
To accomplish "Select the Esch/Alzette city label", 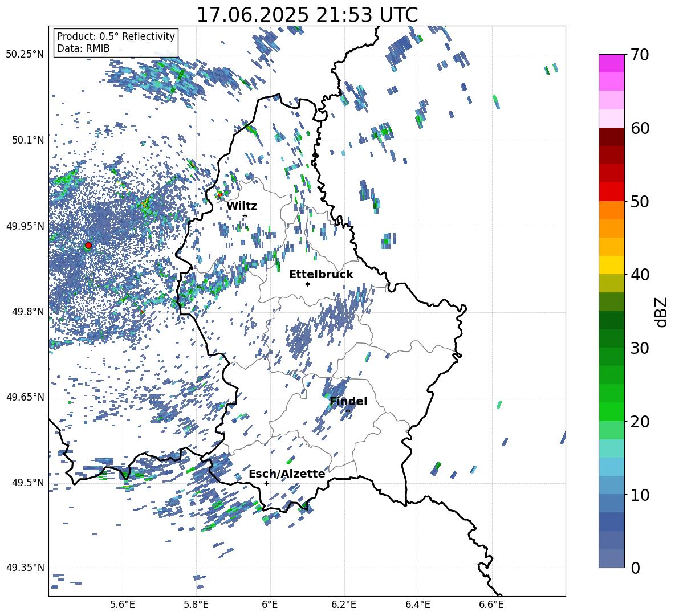I will 287,474.
